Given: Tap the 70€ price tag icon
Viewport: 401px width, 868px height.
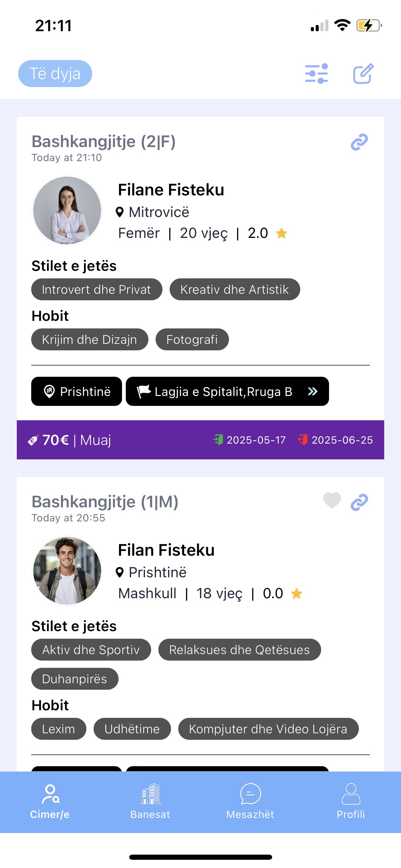Looking at the screenshot, I should point(33,440).
